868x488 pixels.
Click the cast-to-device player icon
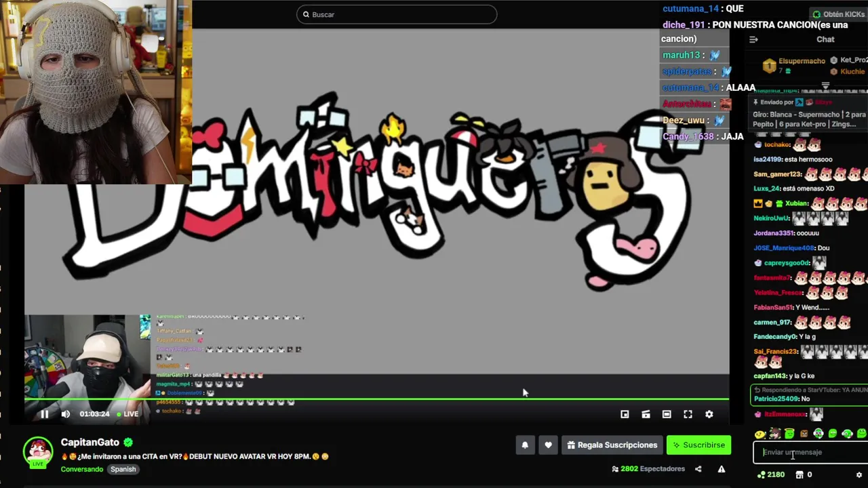click(646, 414)
